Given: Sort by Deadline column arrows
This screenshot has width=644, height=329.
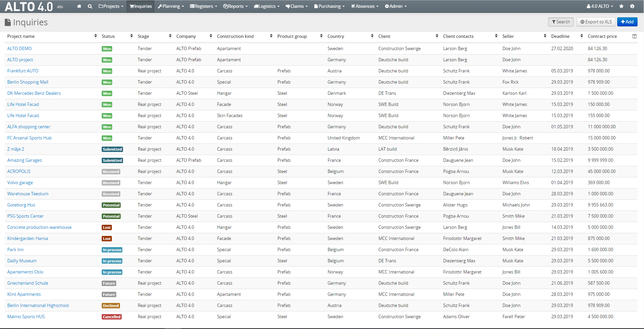Looking at the screenshot, I should click(x=582, y=36).
